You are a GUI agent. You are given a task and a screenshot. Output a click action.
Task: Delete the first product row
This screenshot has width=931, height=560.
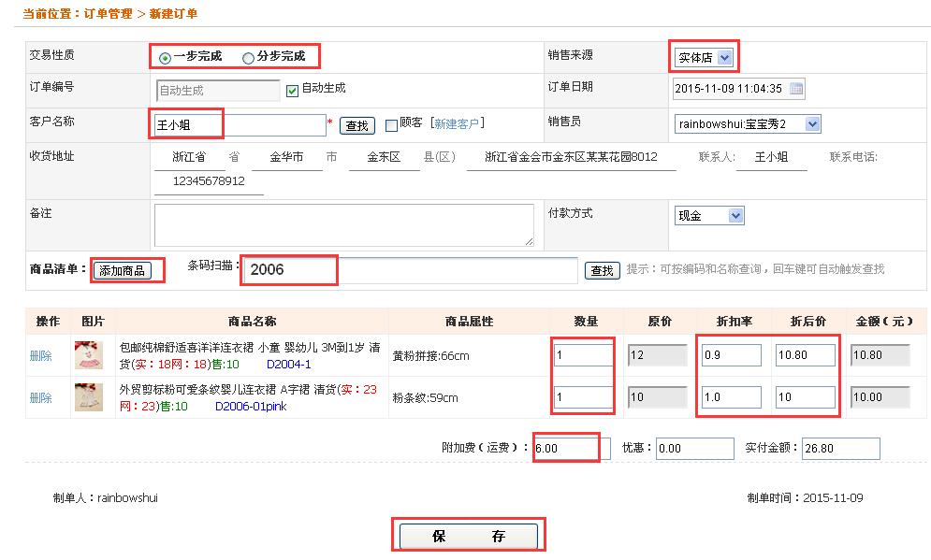click(41, 356)
